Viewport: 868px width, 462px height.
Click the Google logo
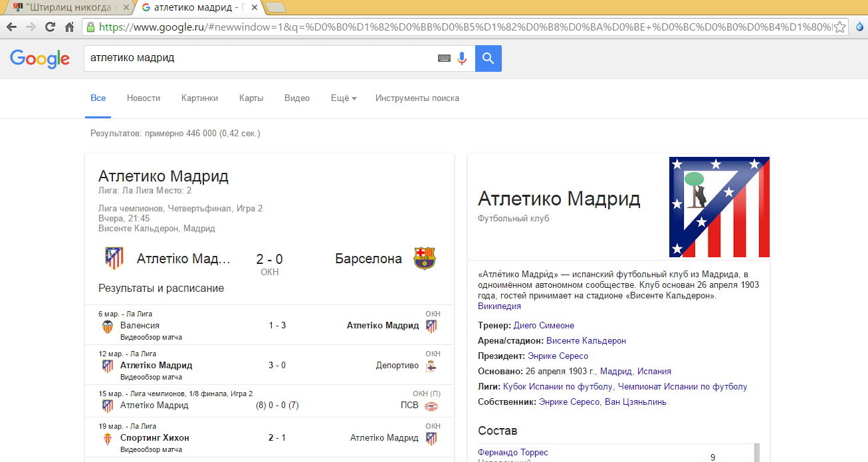pos(40,58)
